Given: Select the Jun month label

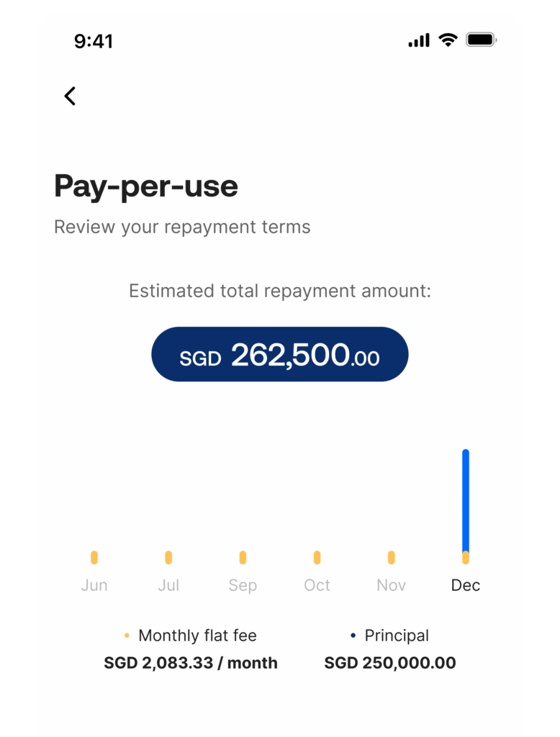Looking at the screenshot, I should pyautogui.click(x=94, y=585).
